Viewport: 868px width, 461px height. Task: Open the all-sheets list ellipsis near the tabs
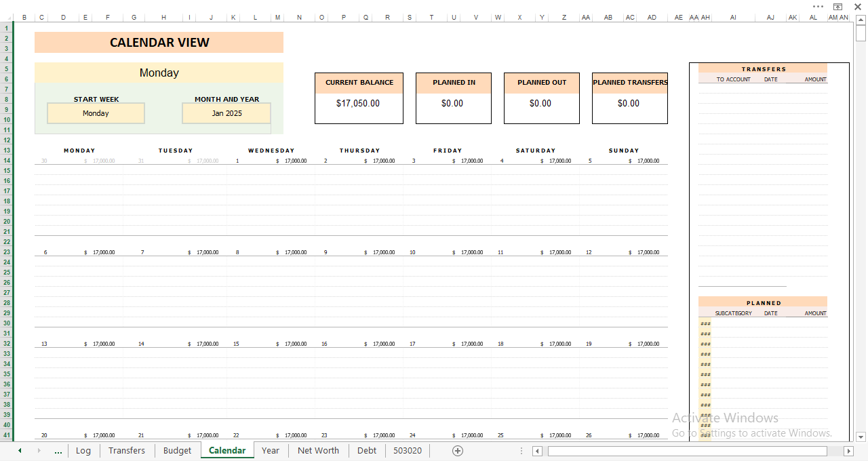[58, 450]
